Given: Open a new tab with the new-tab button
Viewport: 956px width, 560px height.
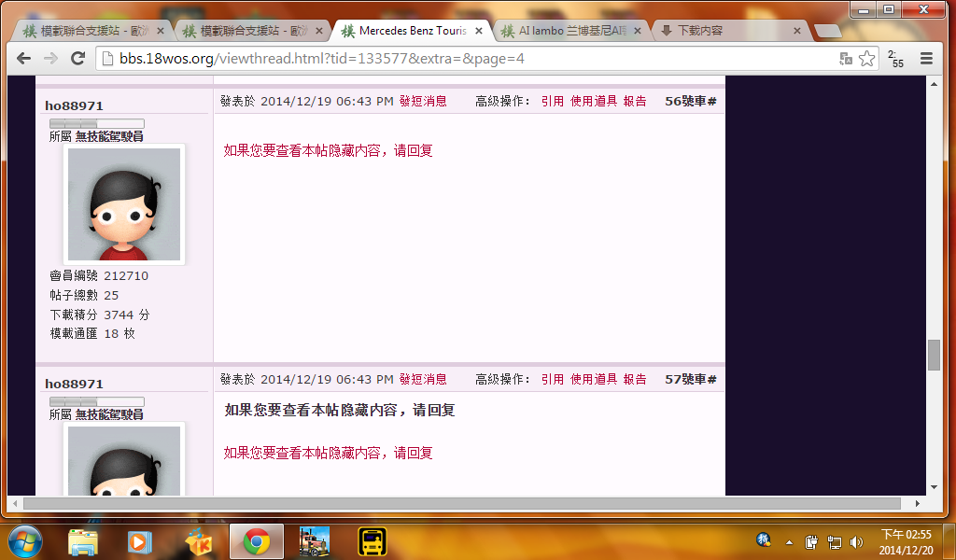Looking at the screenshot, I should click(827, 31).
